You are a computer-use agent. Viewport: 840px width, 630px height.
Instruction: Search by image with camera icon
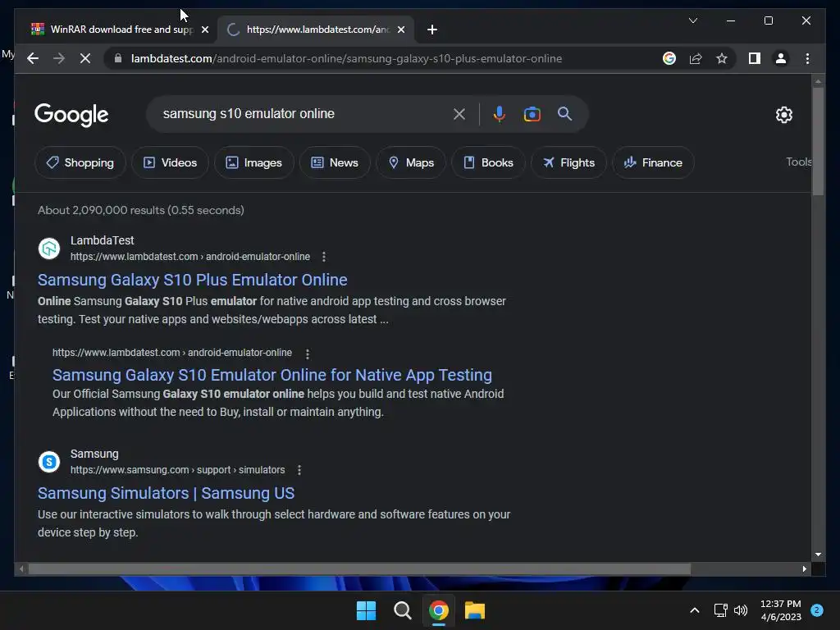point(532,114)
